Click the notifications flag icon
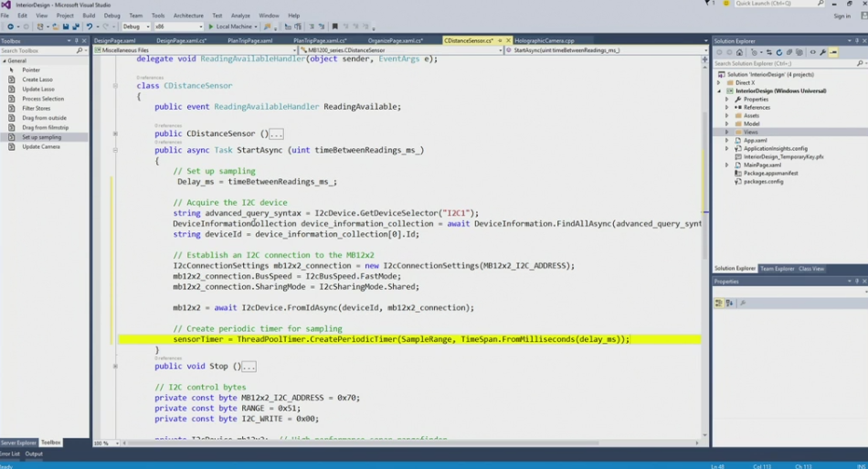Image resolution: width=868 pixels, height=469 pixels. coord(707,4)
